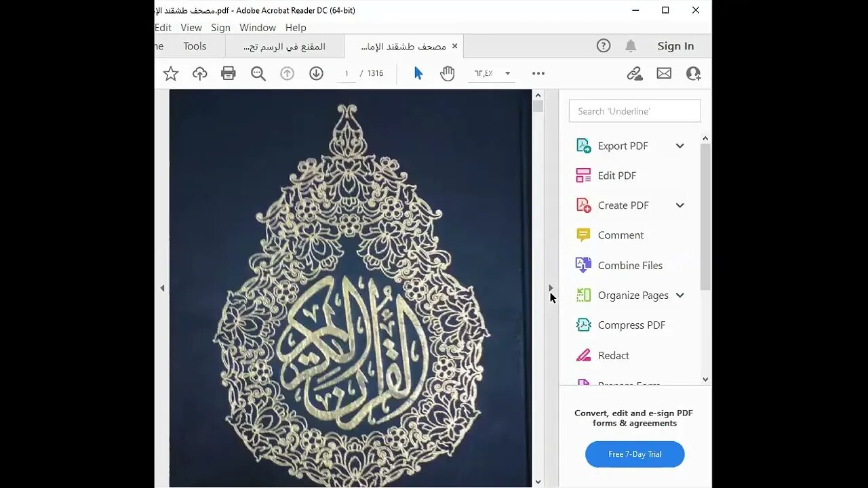Click the document scrollbar down arrow
868x488 pixels.
point(538,482)
